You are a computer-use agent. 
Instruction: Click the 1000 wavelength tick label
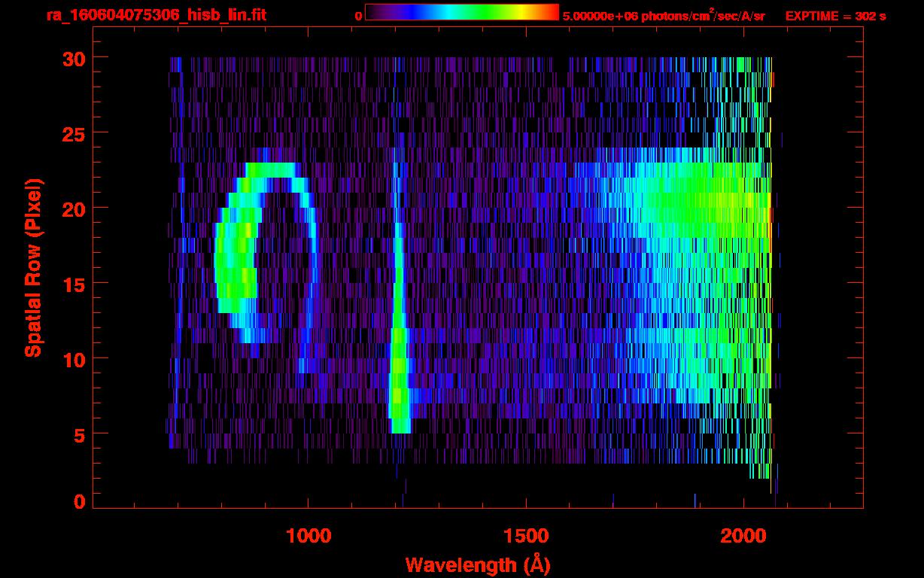point(308,536)
